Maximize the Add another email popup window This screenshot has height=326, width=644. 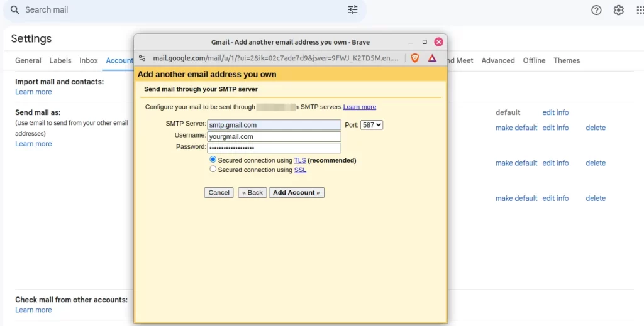425,42
